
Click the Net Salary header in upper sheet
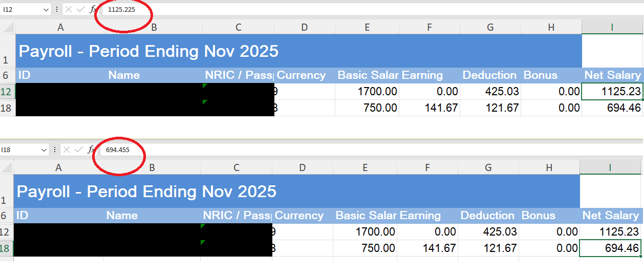tap(612, 75)
